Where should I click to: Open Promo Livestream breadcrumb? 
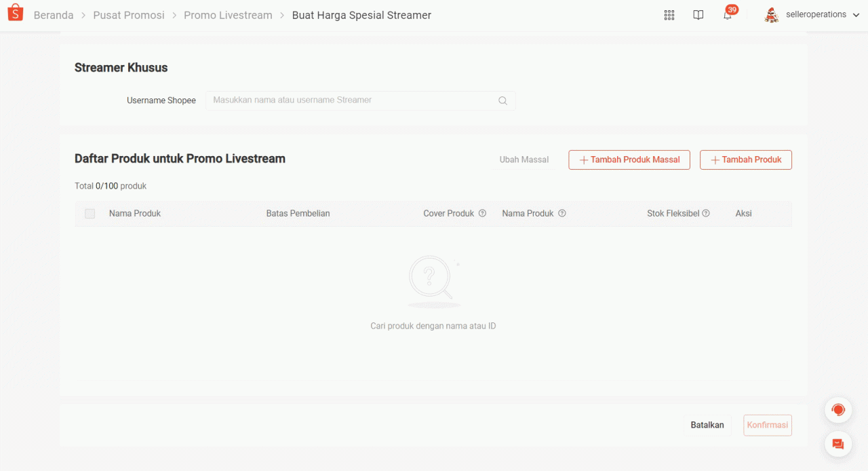[228, 15]
